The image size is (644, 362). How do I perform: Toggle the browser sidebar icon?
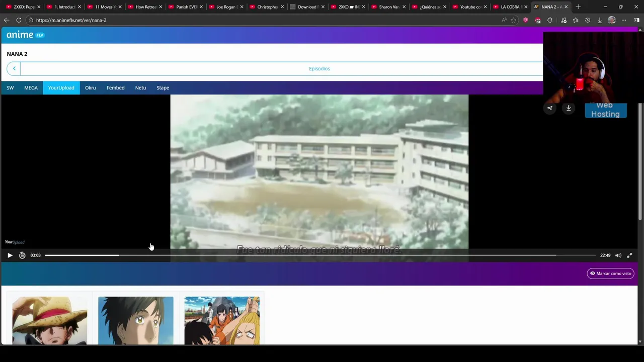(x=636, y=20)
